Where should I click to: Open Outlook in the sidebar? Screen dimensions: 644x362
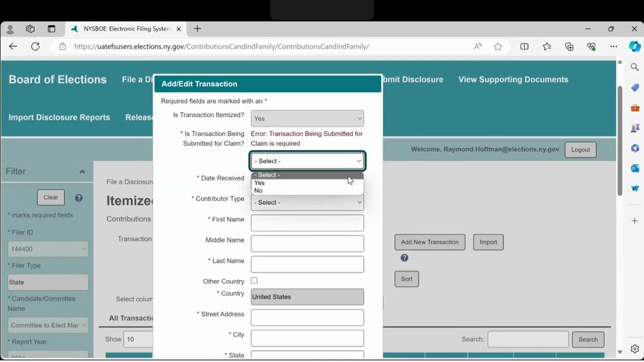pos(634,168)
